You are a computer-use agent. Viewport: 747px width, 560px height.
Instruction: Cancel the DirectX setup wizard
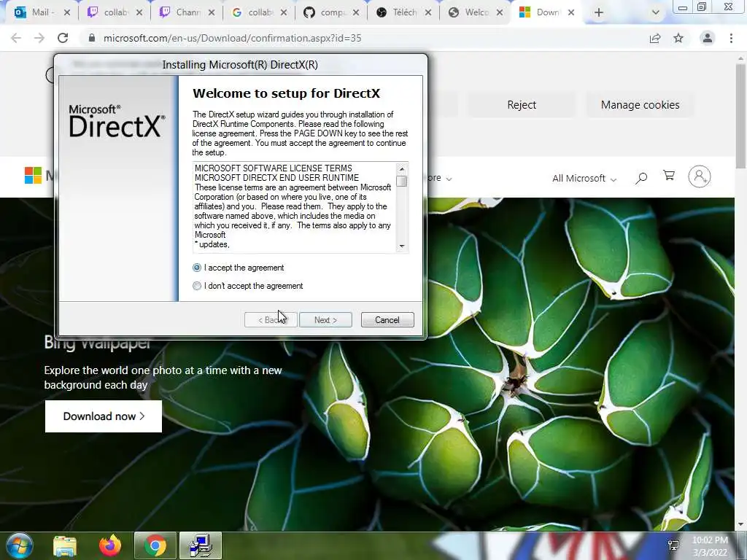click(387, 320)
